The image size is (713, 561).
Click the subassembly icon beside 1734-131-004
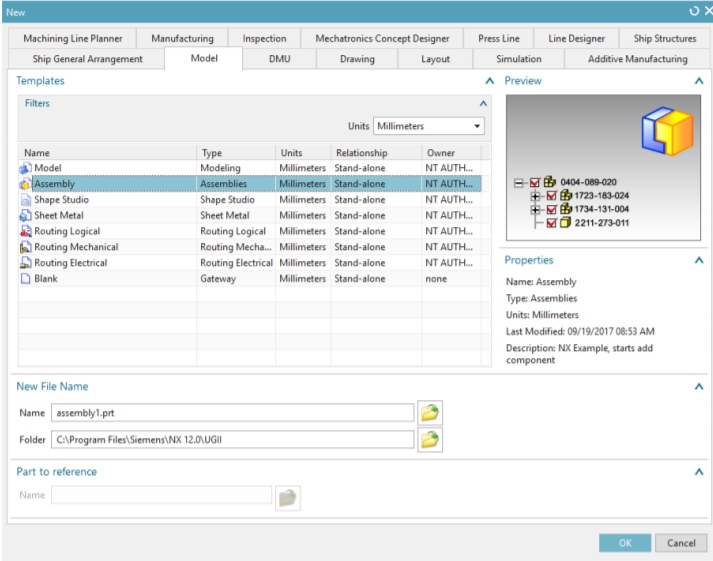[566, 209]
